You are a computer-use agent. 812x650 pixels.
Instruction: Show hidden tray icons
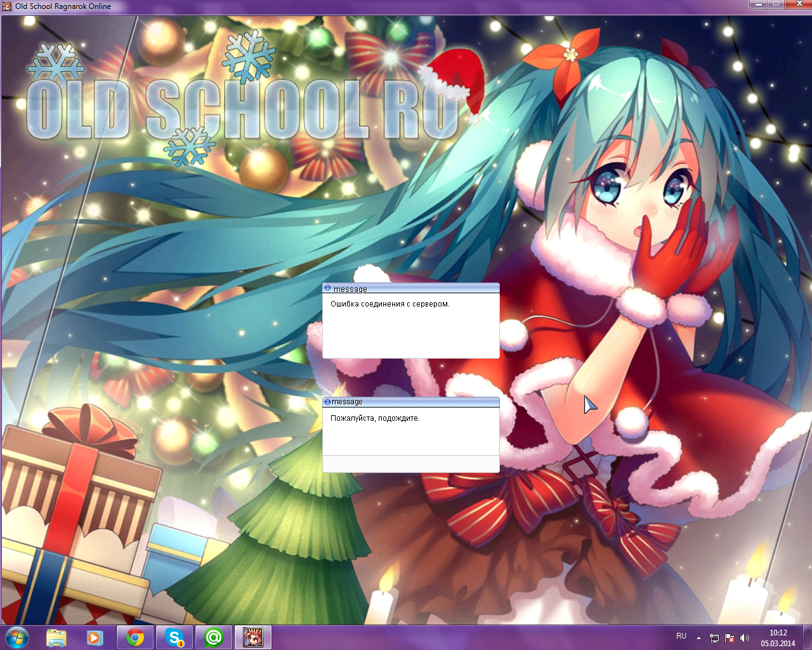[x=698, y=638]
